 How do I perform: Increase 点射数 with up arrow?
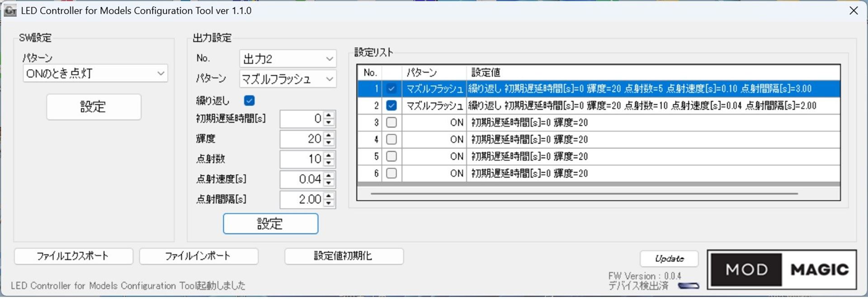[329, 156]
